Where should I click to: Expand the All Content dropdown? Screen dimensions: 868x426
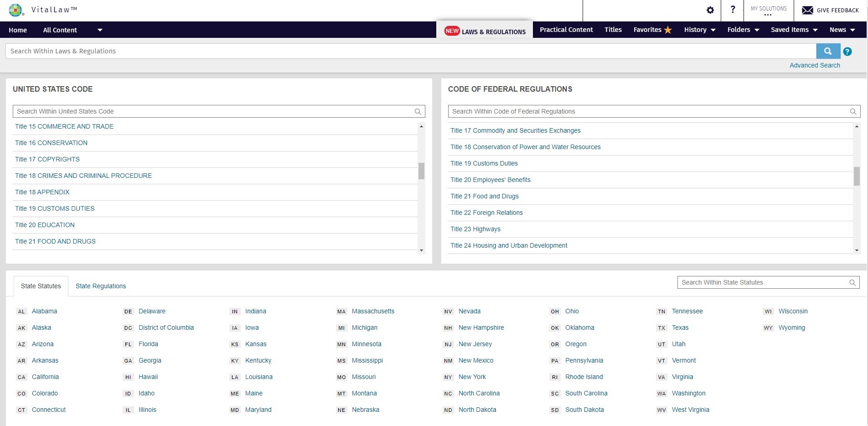coord(100,30)
